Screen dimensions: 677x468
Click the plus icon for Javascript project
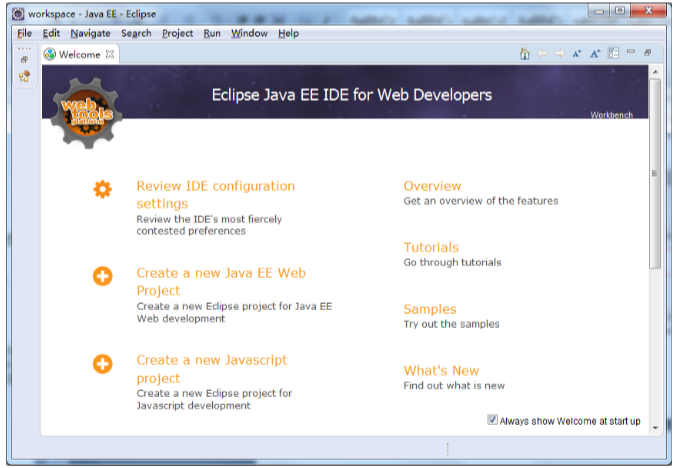coord(102,364)
